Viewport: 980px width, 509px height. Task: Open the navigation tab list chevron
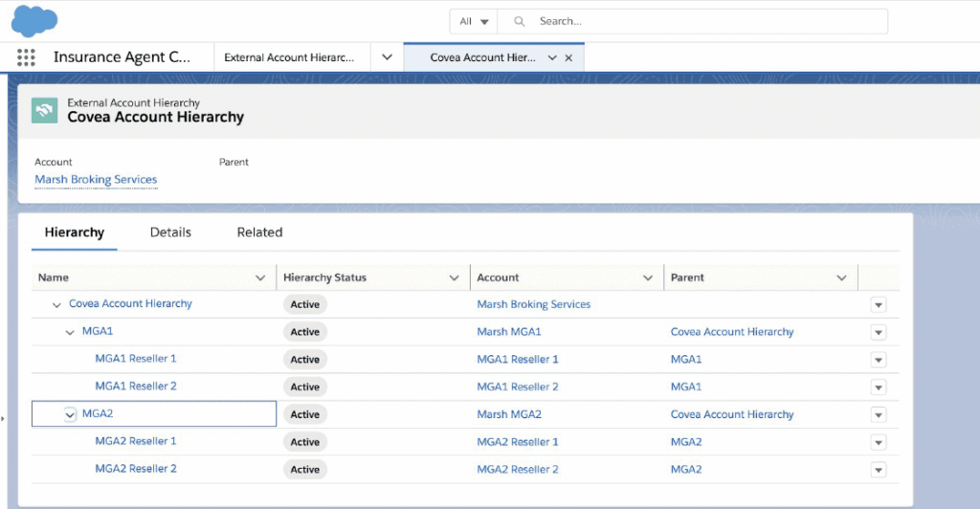387,57
